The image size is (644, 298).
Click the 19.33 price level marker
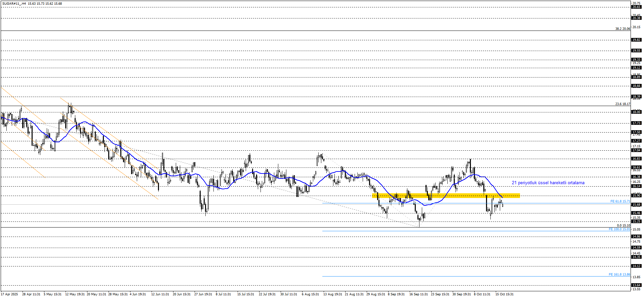pyautogui.click(x=636, y=60)
